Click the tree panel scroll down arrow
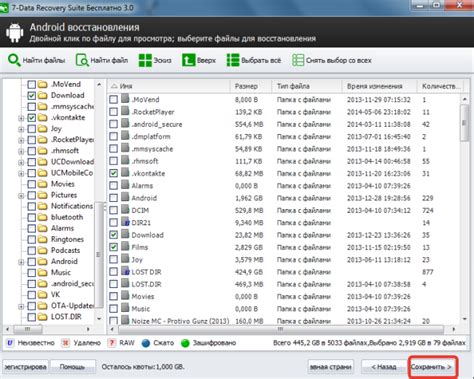Viewport: 474px width, 379px height. [99, 318]
